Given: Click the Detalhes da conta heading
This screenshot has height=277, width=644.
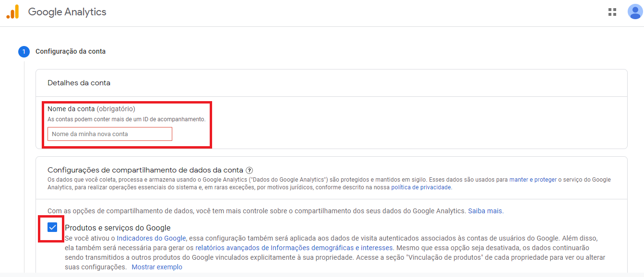Looking at the screenshot, I should pyautogui.click(x=79, y=83).
